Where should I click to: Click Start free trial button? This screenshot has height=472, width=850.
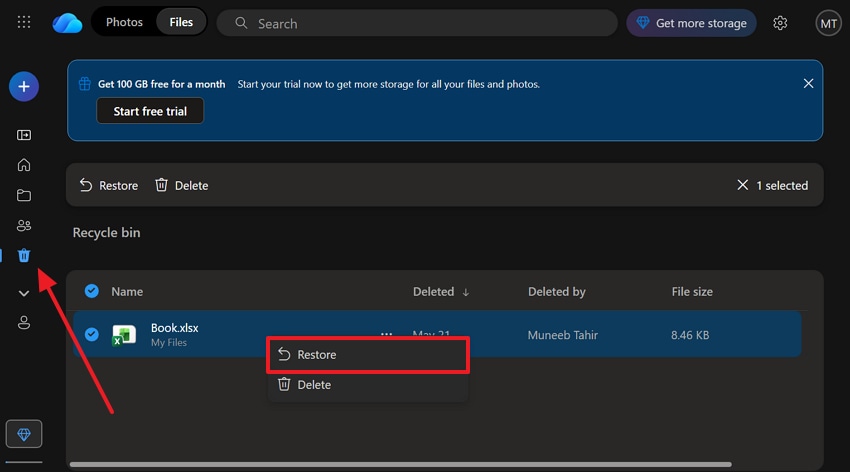150,111
